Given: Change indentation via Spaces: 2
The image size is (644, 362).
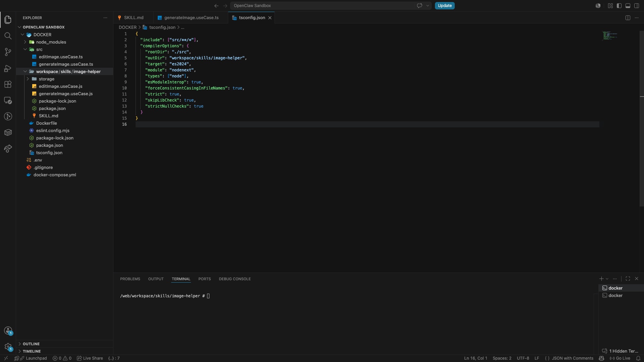Looking at the screenshot, I should click(502, 358).
